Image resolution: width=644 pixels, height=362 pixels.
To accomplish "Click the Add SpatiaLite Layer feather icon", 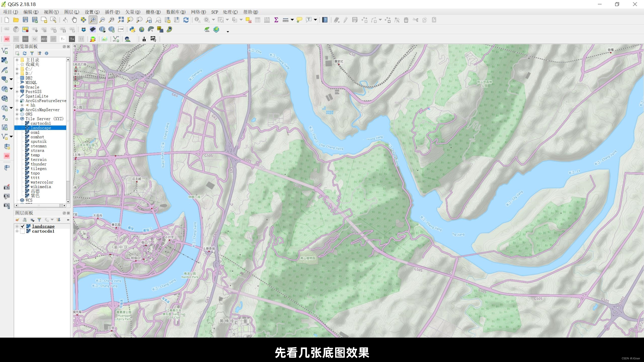I will [x=5, y=70].
